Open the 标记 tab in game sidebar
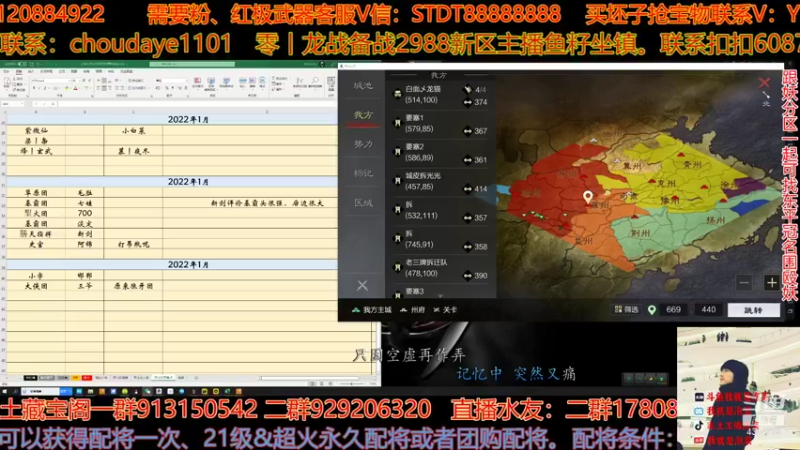 tap(363, 173)
